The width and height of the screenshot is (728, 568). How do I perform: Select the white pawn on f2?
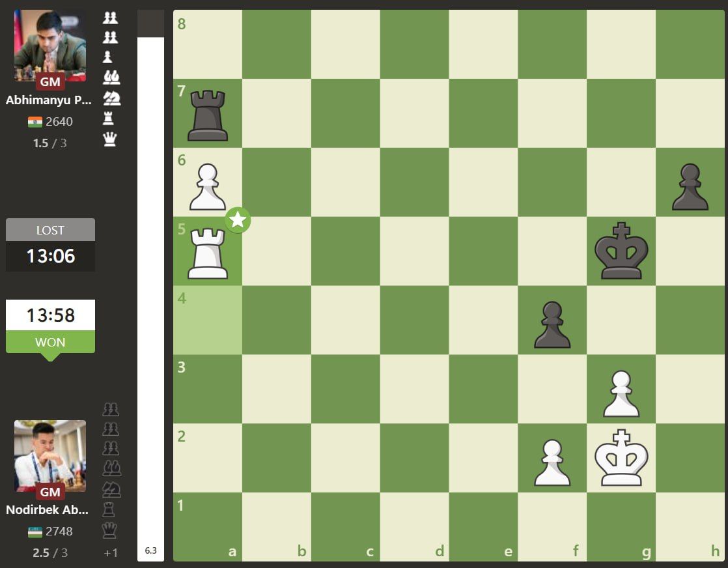tap(552, 462)
